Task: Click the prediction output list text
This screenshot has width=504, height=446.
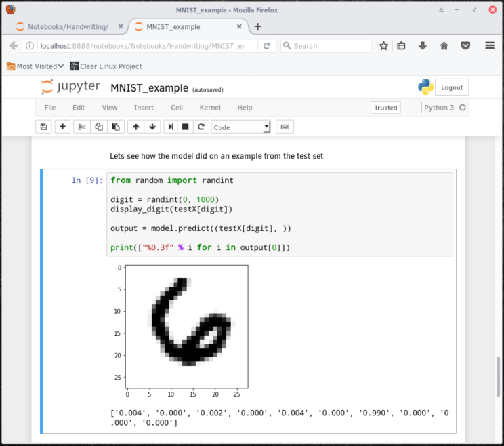Action: coord(280,418)
